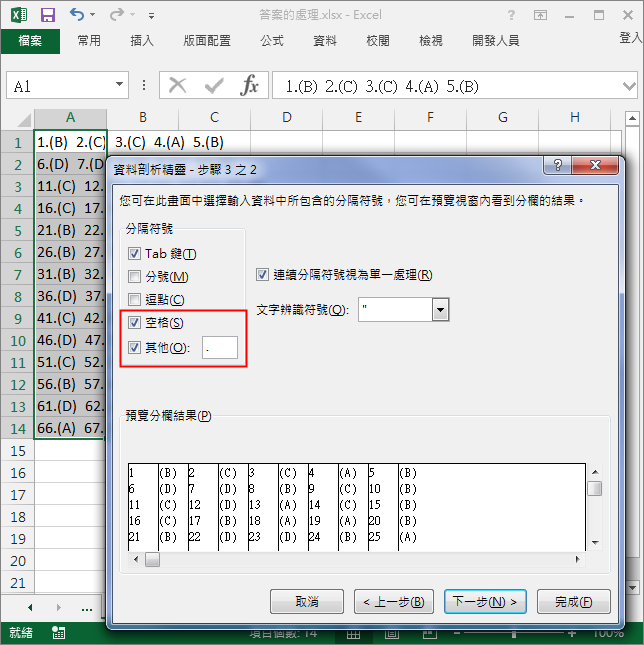Click preview horizontal scroll left arrow

pos(136,559)
